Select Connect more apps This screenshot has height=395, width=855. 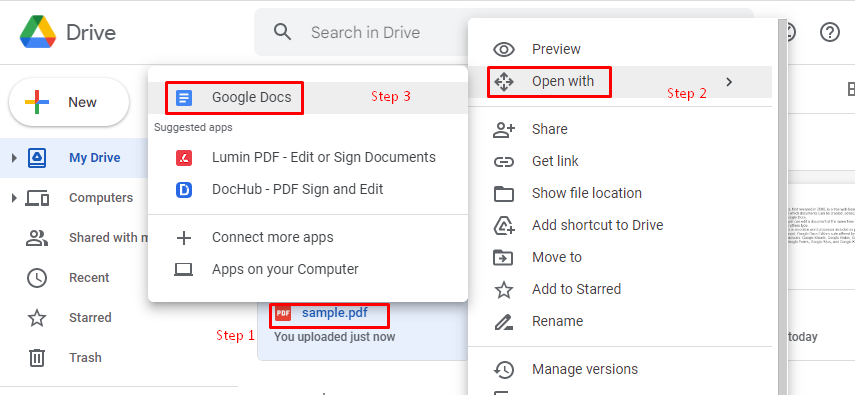(x=308, y=238)
